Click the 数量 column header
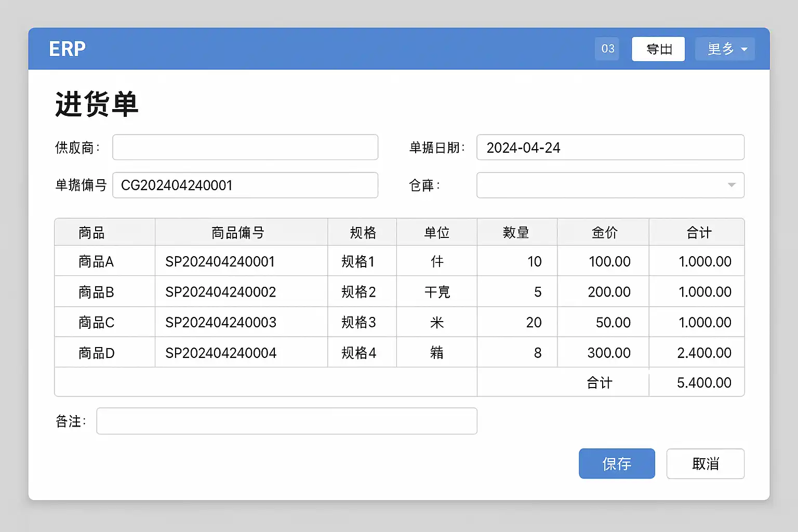Viewport: 798px width, 532px height. click(x=516, y=232)
